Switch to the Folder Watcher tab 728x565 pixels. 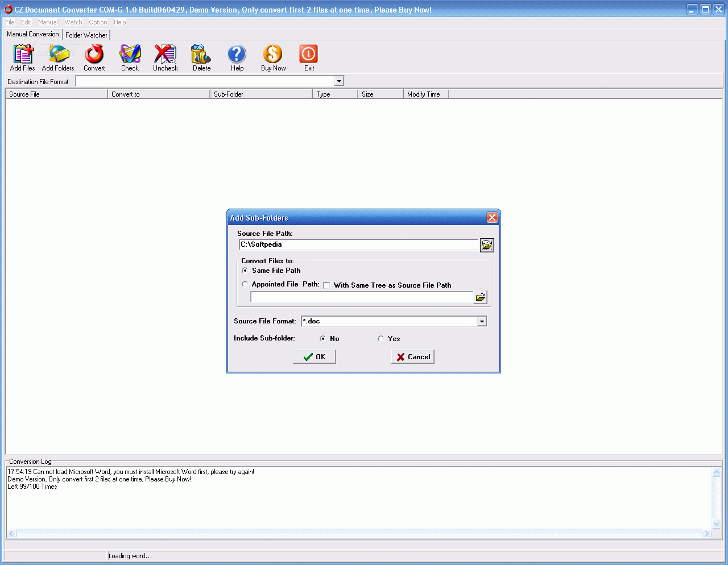point(86,35)
